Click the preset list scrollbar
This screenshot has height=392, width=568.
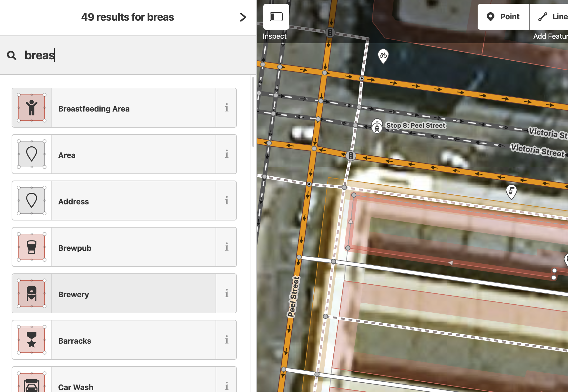[x=253, y=112]
